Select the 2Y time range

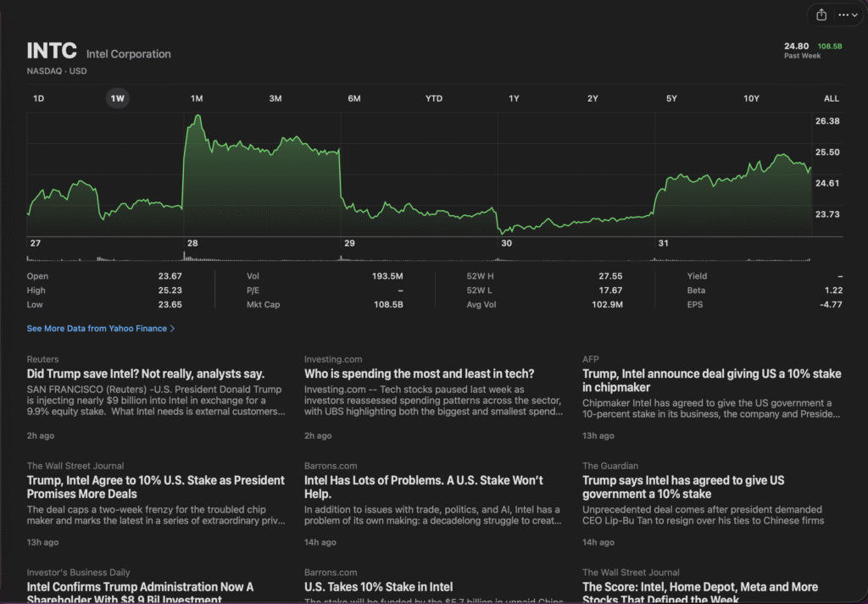593,98
